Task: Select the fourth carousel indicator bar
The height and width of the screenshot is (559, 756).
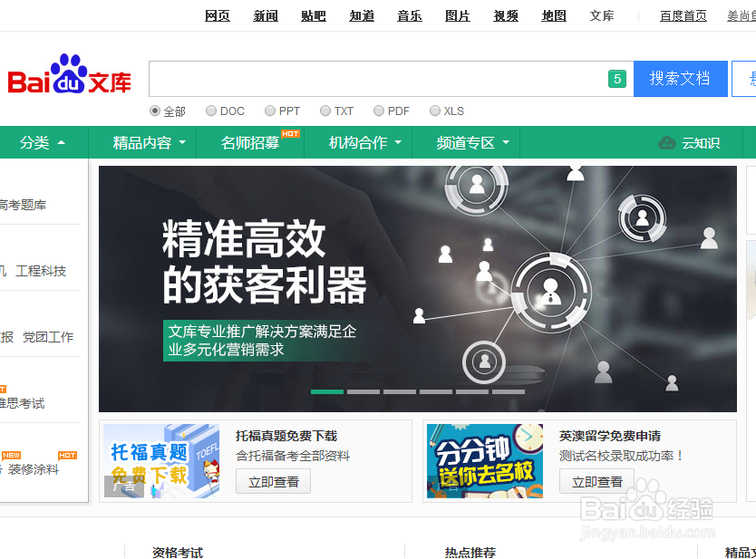Action: (436, 391)
